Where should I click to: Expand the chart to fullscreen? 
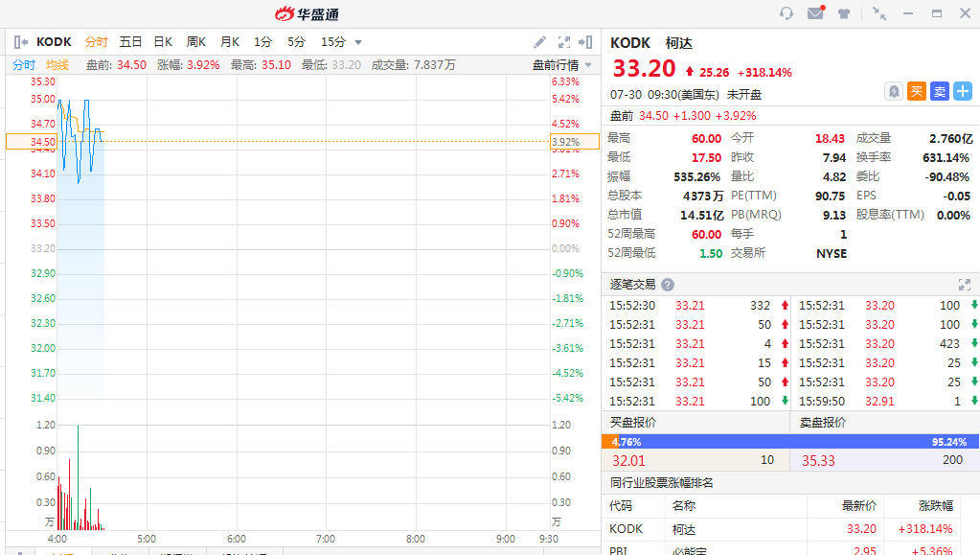tap(564, 42)
